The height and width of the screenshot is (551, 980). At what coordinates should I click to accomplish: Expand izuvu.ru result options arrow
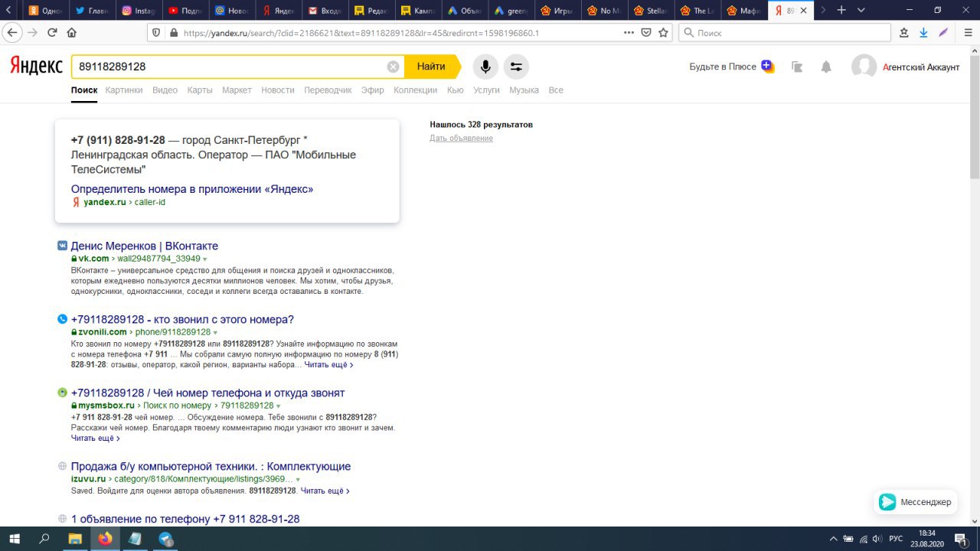(x=298, y=480)
